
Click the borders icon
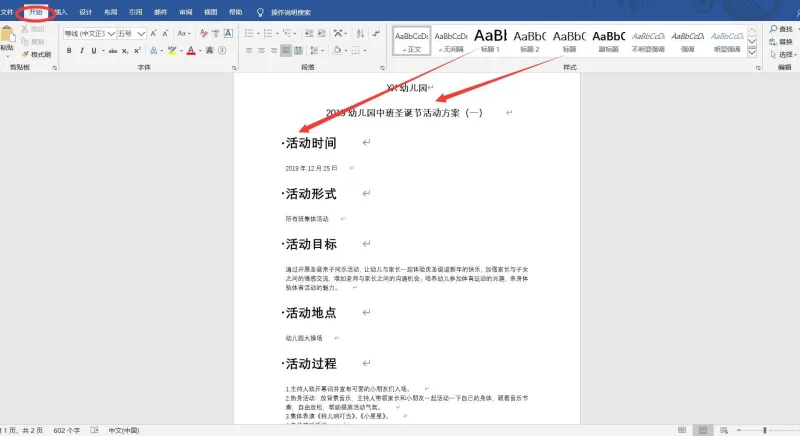point(356,50)
